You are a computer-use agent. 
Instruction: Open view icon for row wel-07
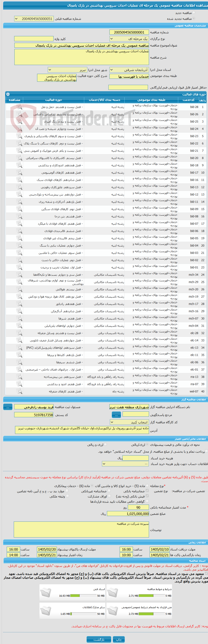pyautogui.click(x=19, y=391)
